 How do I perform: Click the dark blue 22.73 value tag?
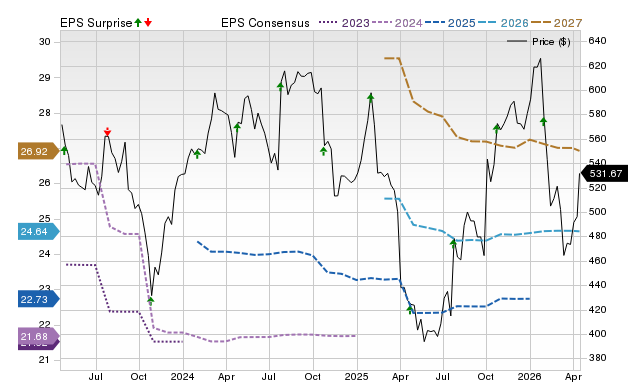[38, 300]
